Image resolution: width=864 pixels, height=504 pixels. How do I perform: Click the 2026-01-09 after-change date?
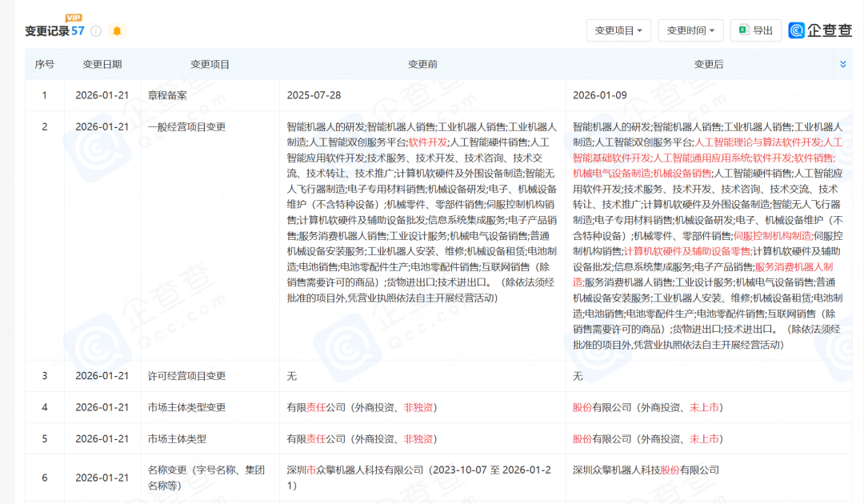(x=599, y=95)
